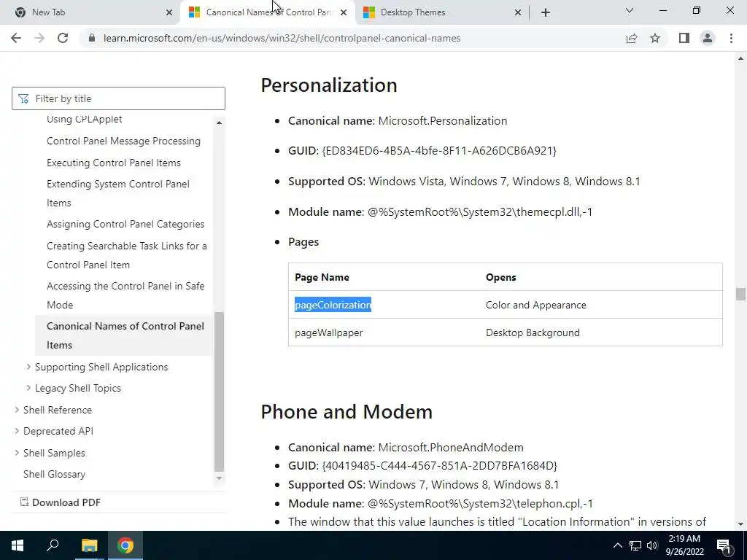
Task: Open Chrome three-dot menu
Action: point(731,38)
